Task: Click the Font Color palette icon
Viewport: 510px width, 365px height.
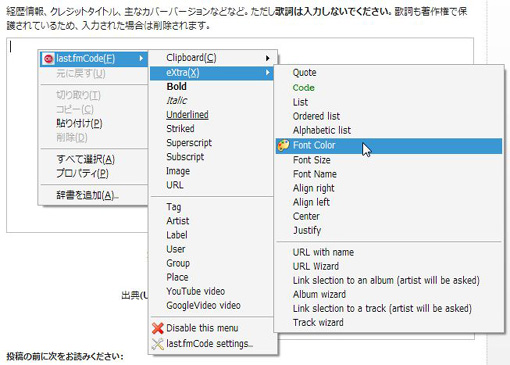Action: point(283,145)
